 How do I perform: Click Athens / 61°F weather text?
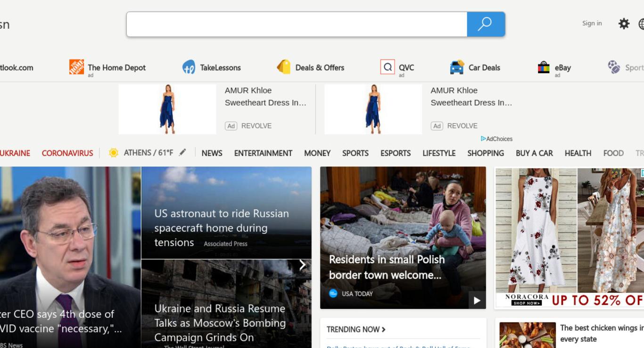(x=149, y=153)
